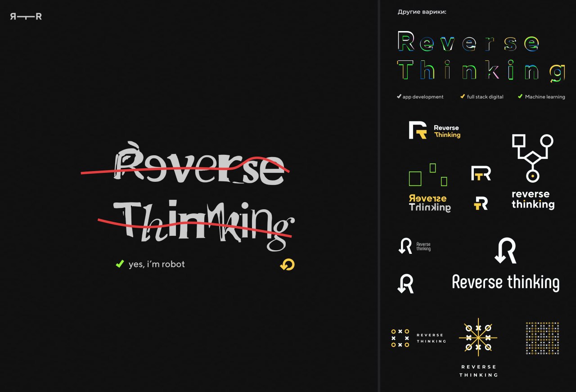Click the small R arrow icon beside tiny 'Reverse thinking'
The image size is (576, 392).
coord(405,246)
